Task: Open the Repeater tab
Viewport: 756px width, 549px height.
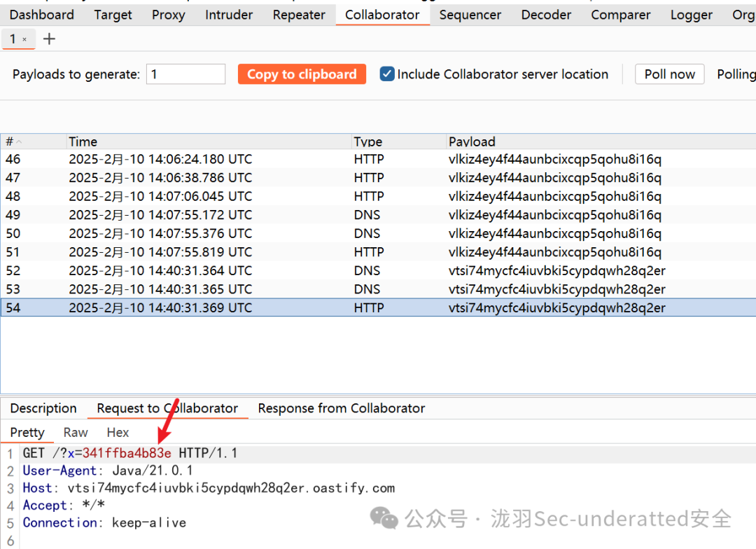Action: [x=299, y=15]
